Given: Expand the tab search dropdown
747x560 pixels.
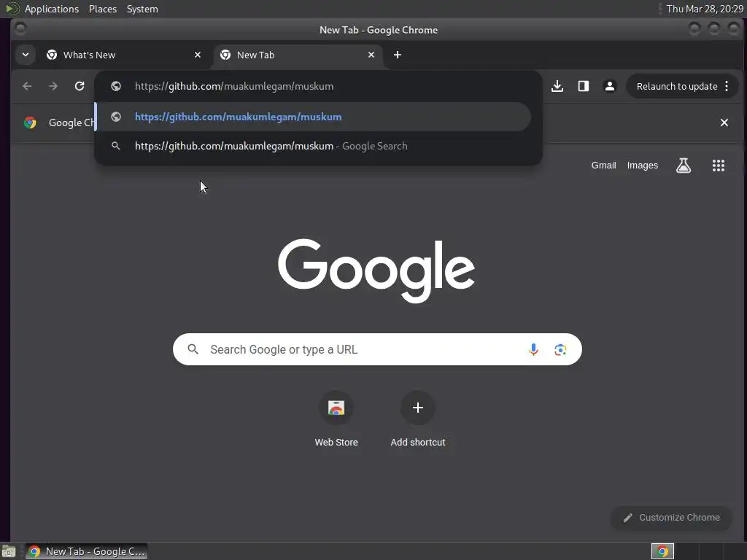Looking at the screenshot, I should (x=26, y=55).
